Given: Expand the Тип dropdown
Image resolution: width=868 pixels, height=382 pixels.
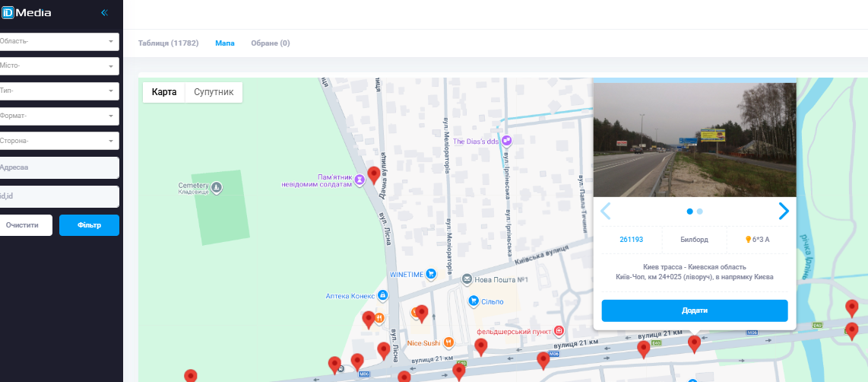Looking at the screenshot, I should (x=59, y=91).
